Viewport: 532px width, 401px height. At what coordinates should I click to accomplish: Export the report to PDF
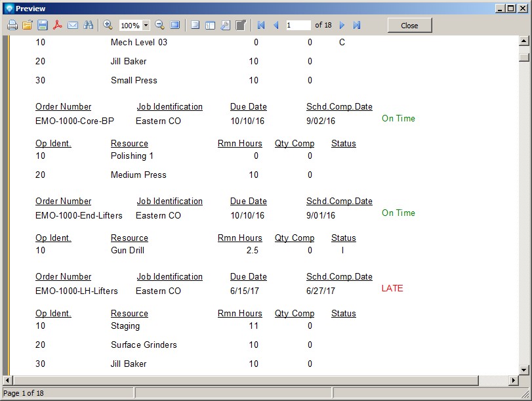click(58, 25)
